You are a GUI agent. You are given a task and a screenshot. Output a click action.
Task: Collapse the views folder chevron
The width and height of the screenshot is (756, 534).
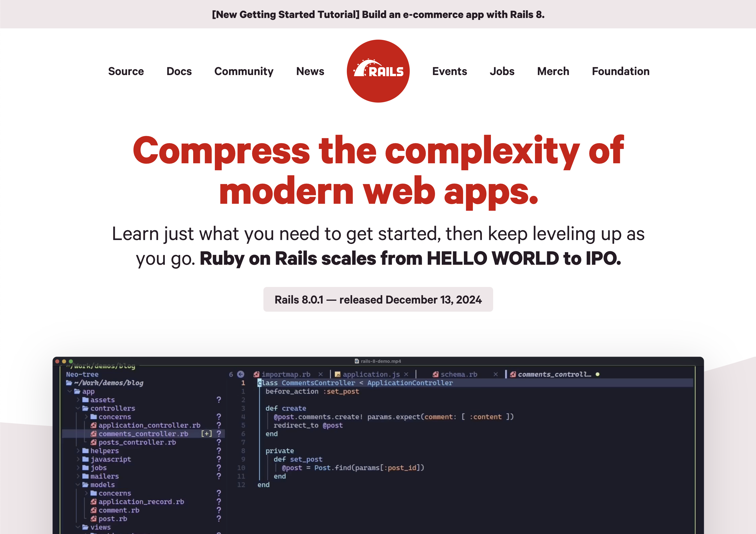tap(78, 527)
